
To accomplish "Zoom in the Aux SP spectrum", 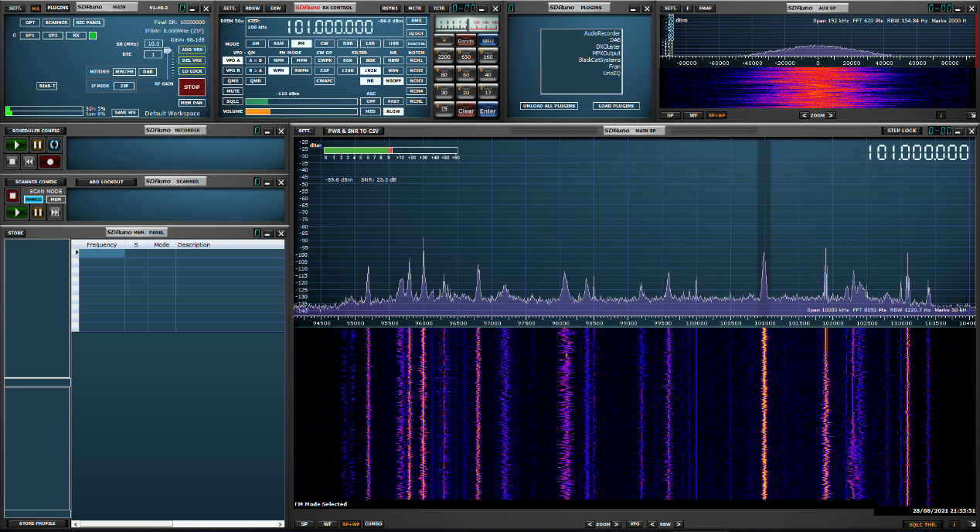I will click(x=832, y=115).
